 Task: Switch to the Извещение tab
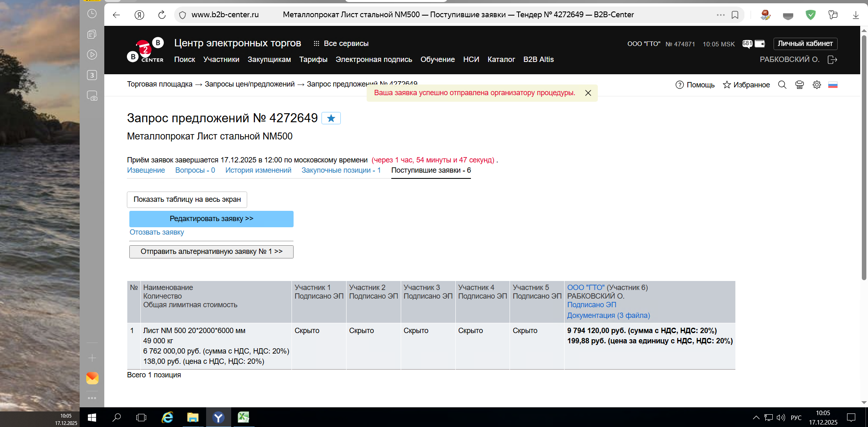pos(146,170)
